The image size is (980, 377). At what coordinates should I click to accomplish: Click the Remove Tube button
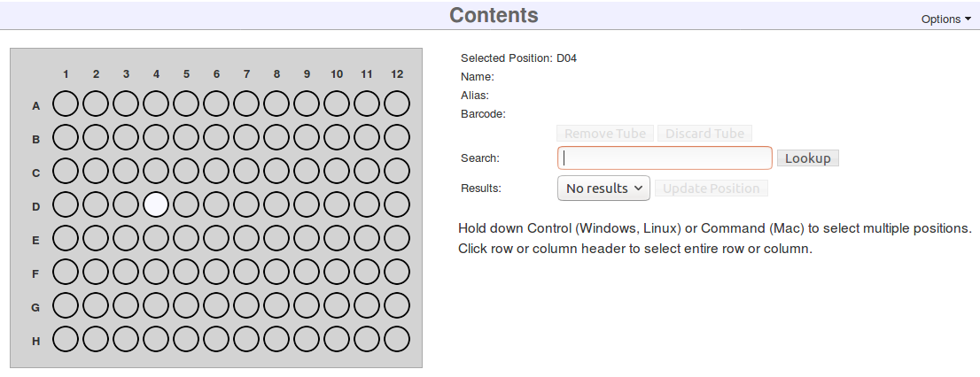[605, 134]
